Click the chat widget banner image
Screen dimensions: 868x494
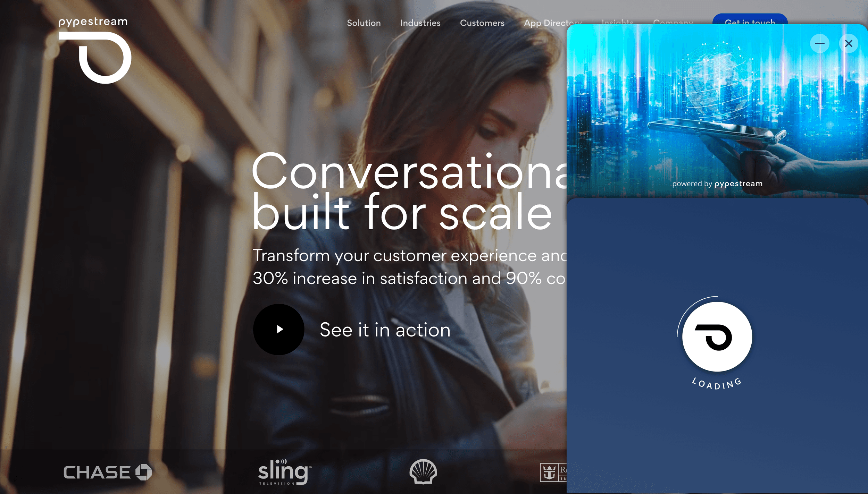[x=717, y=111]
